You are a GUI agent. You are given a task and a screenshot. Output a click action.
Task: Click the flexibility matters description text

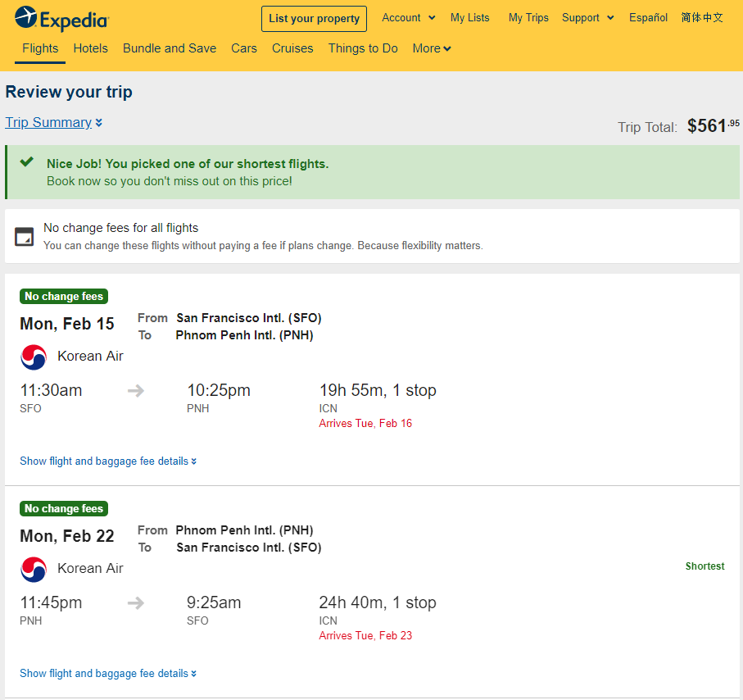[263, 246]
